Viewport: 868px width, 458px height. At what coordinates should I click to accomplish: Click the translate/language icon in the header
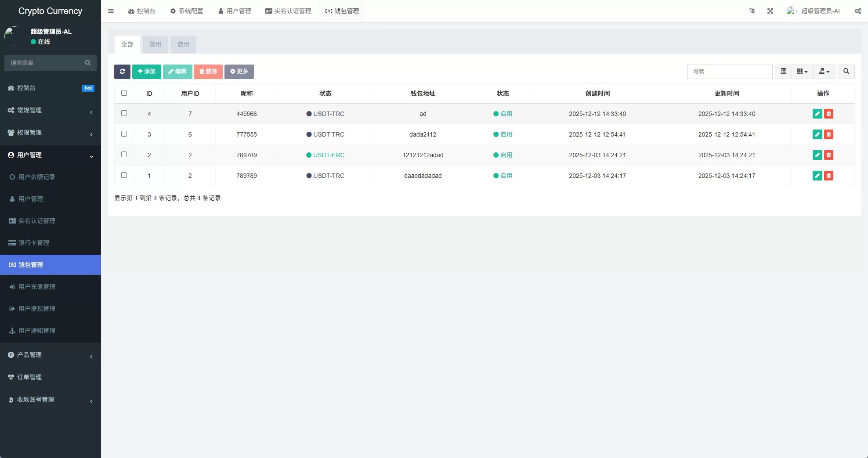(752, 11)
